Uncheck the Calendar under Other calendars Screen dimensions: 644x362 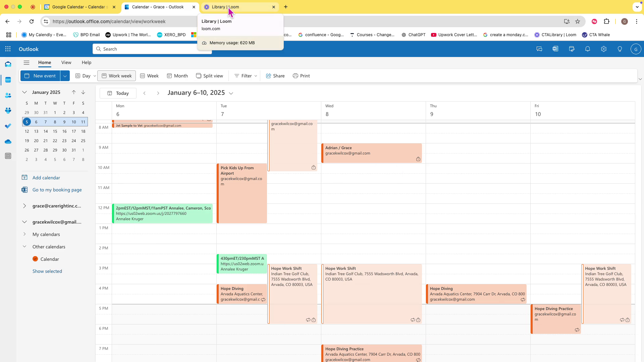pos(35,259)
